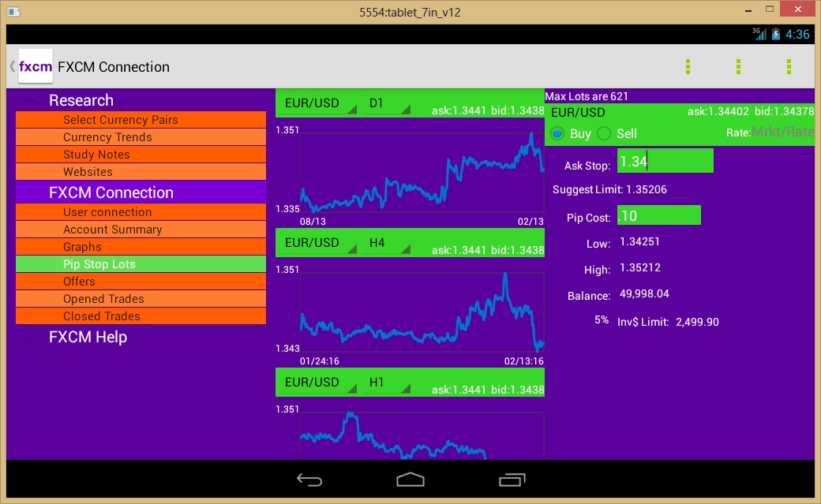Click the Inv$ Limit value 2,499.90
This screenshot has width=821, height=504.
tap(697, 323)
